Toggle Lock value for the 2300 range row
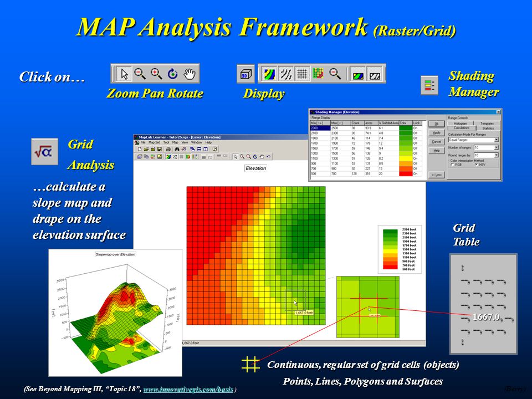The image size is (532, 399). [417, 128]
